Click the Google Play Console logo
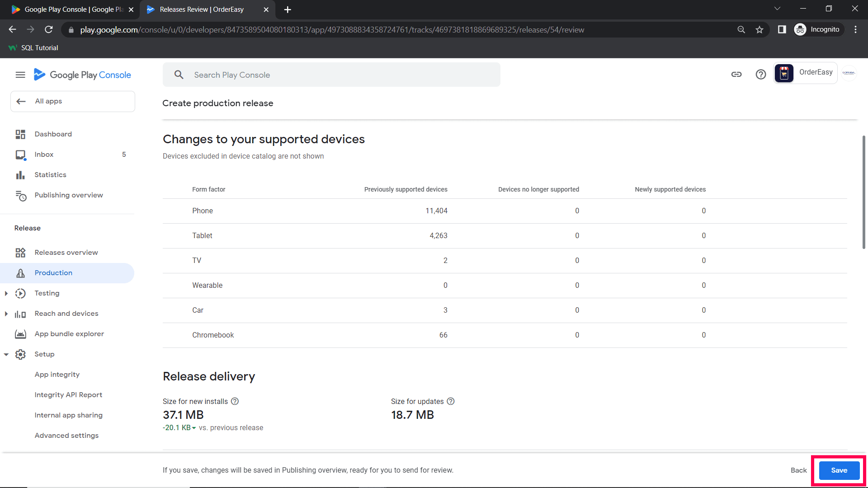This screenshot has height=488, width=868. (83, 75)
